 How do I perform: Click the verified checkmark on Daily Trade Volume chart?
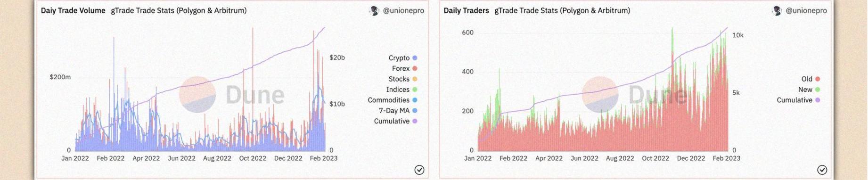(x=419, y=170)
